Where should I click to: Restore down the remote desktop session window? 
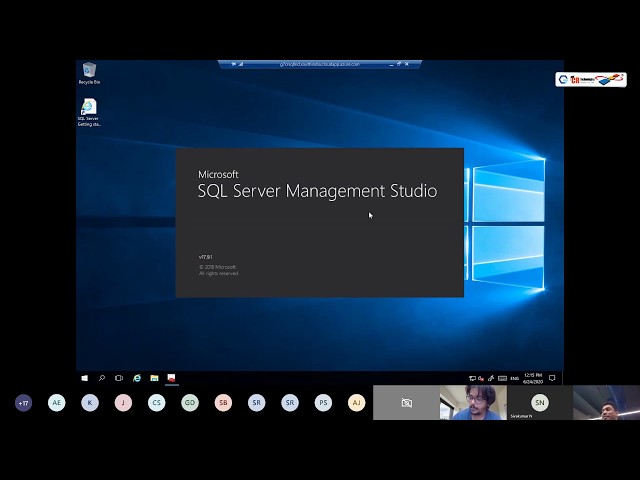(399, 64)
